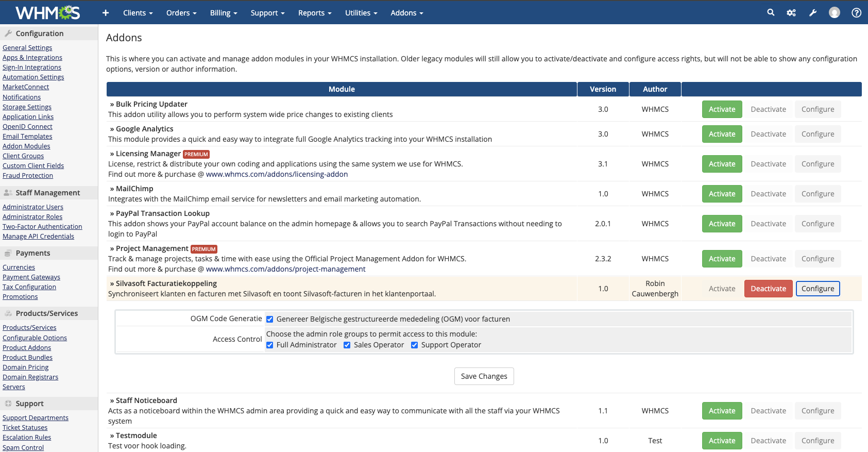Open the Addons dropdown menu
The width and height of the screenshot is (868, 452).
point(406,13)
